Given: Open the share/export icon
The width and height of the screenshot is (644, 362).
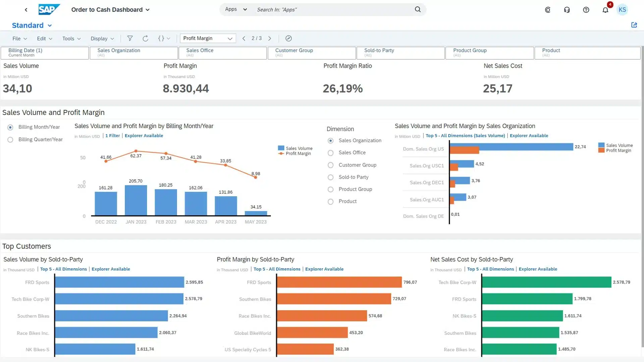Looking at the screenshot, I should tap(634, 25).
